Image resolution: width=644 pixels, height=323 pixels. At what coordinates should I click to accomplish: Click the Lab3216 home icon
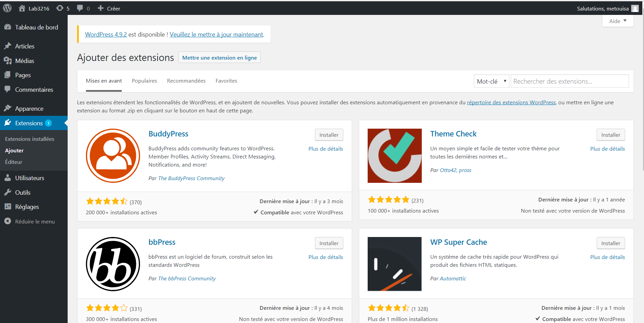(x=34, y=8)
